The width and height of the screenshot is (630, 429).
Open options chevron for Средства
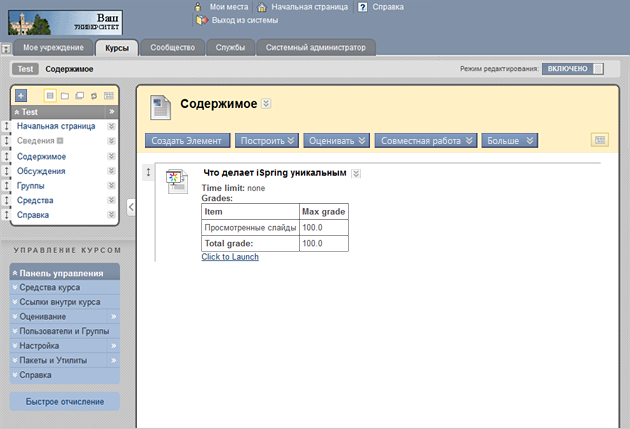coord(111,200)
